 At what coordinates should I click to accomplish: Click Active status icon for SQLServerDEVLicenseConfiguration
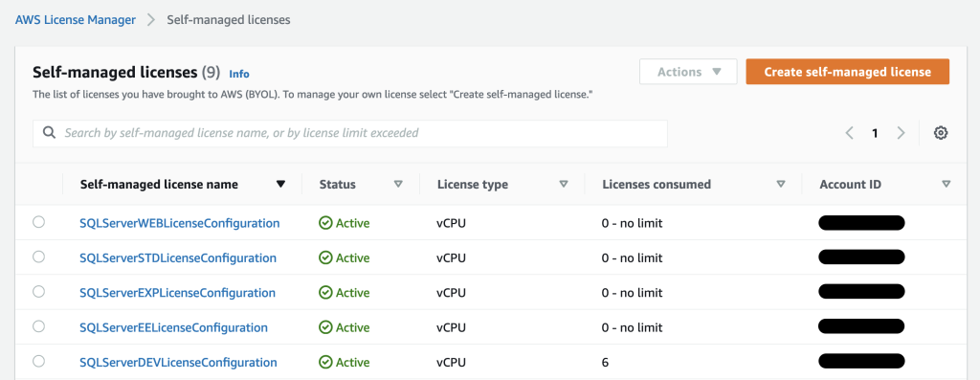click(325, 363)
